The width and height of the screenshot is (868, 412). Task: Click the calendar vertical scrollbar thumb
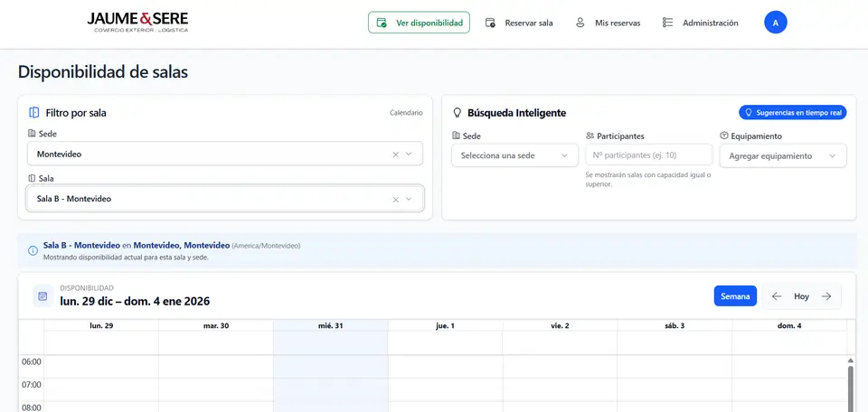pos(851,389)
